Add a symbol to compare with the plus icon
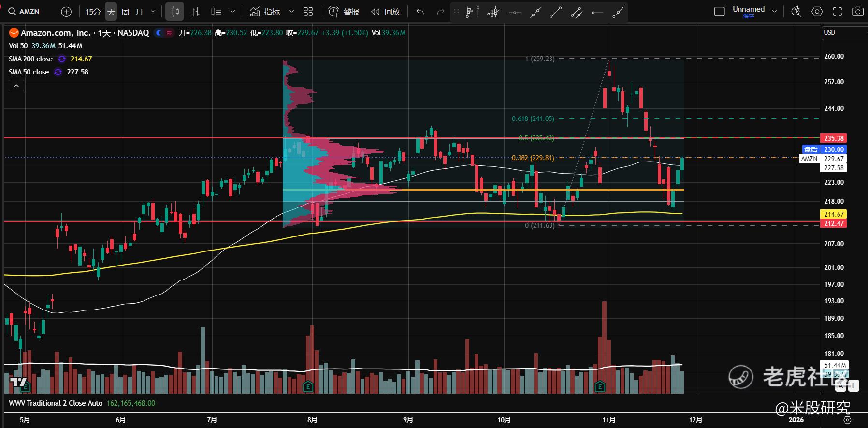 point(67,12)
